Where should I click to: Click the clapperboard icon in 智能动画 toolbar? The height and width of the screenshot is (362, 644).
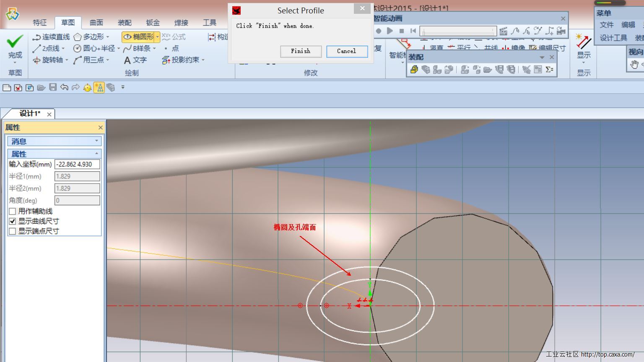504,31
